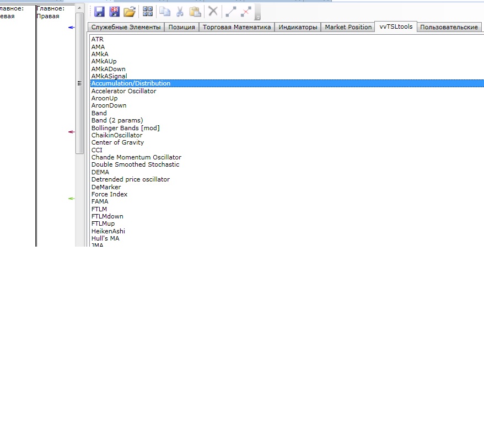This screenshot has height=448, width=484.
Task: Open file with the folder icon
Action: point(130,12)
